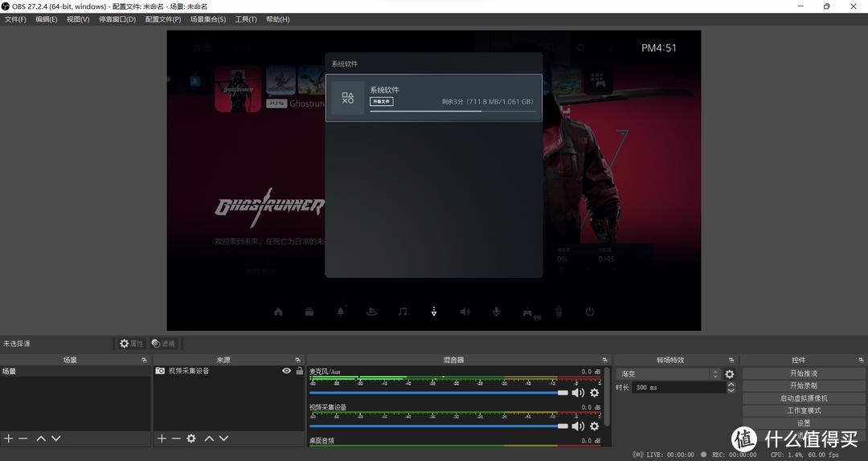The width and height of the screenshot is (868, 461).
Task: Increase the 时长 duration with the up arrow
Action: pos(731,384)
